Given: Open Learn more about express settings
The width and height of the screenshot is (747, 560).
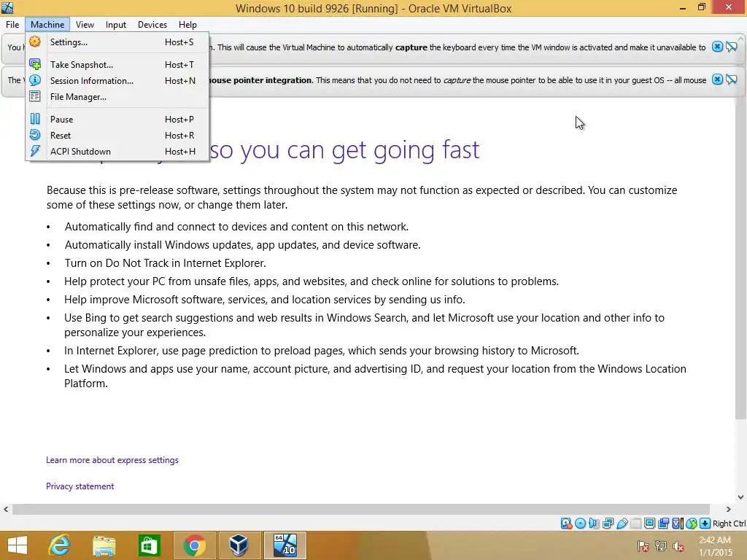Looking at the screenshot, I should (112, 460).
